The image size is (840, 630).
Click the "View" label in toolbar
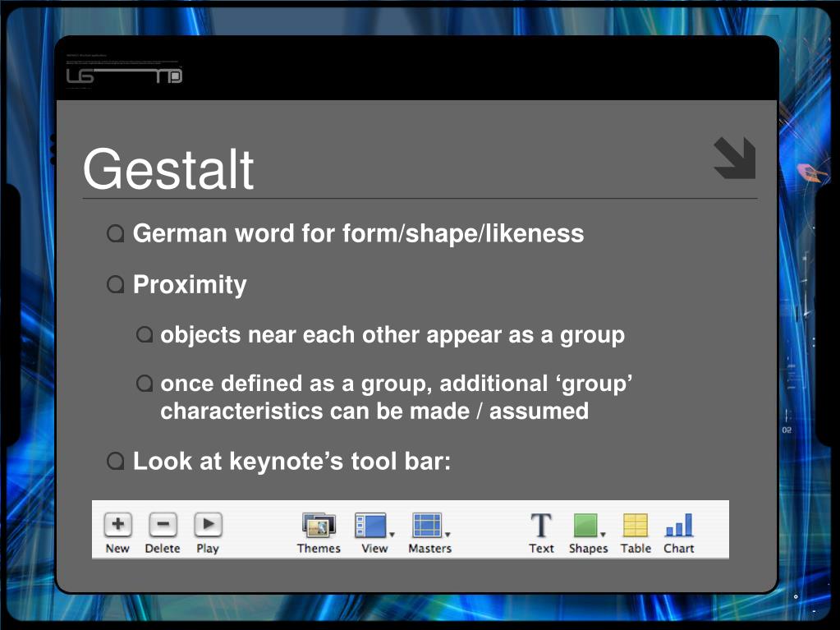pos(374,549)
